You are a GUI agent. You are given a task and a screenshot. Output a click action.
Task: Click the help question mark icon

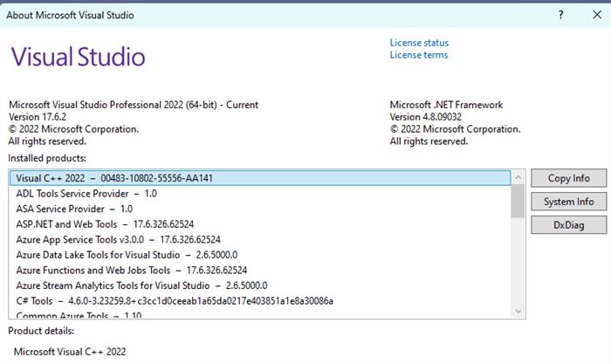pyautogui.click(x=560, y=15)
